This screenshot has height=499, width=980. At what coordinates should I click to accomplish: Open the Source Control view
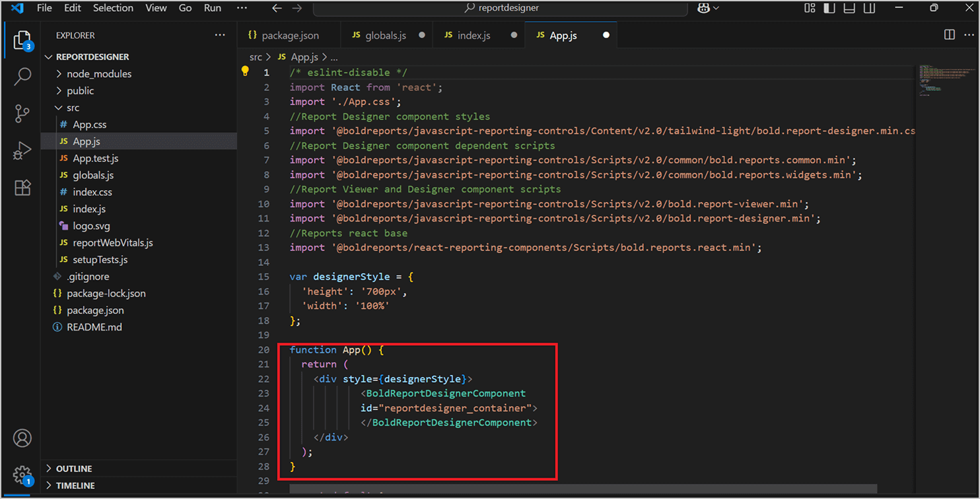coord(22,114)
